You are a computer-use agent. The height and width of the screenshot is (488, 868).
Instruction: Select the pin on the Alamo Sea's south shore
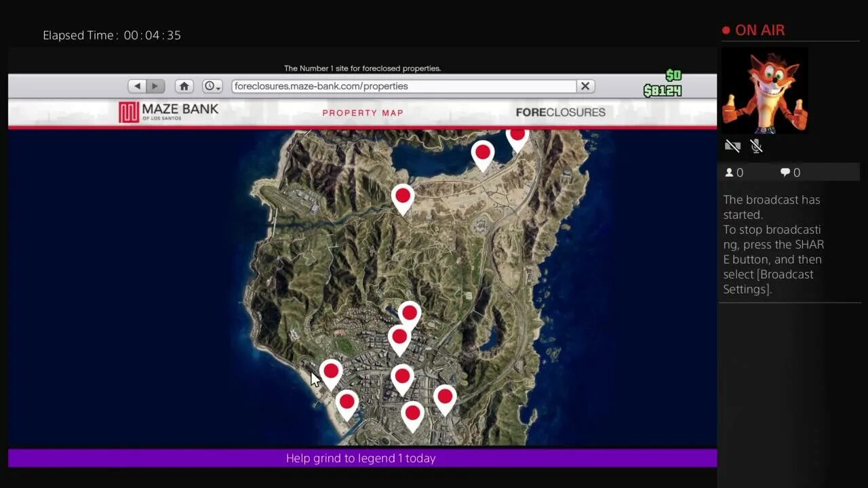[483, 155]
